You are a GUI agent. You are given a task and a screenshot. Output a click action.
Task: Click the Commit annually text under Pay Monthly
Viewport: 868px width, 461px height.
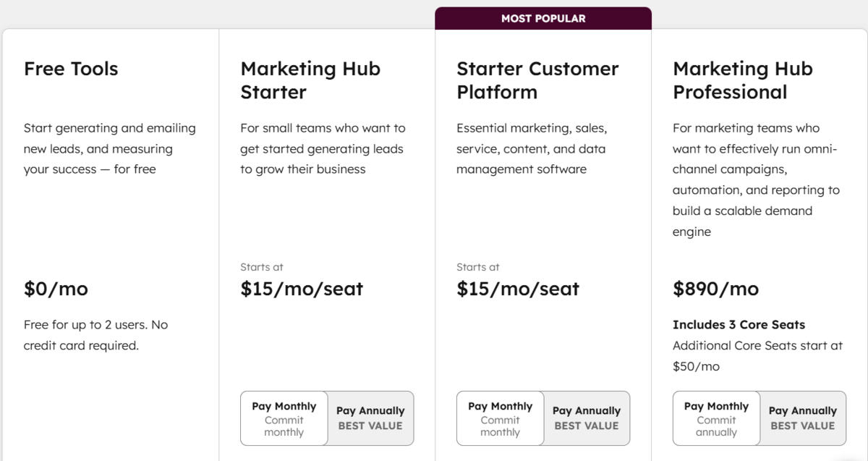(x=715, y=426)
